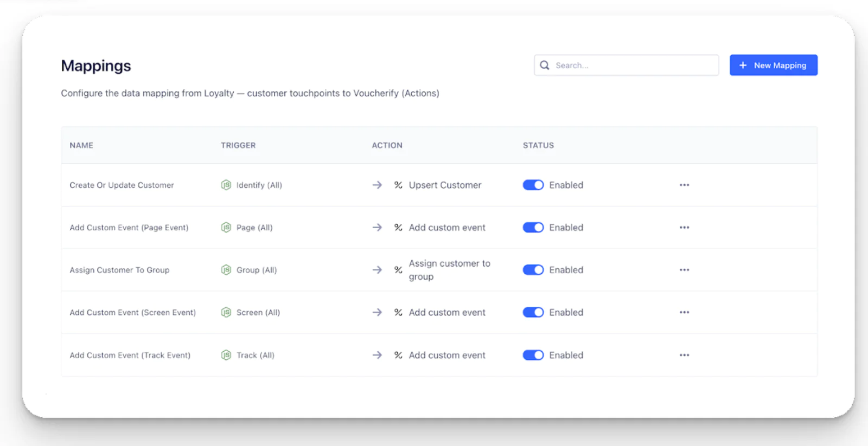Click the source icon next to Page (All)
The height and width of the screenshot is (446, 868).
(226, 228)
